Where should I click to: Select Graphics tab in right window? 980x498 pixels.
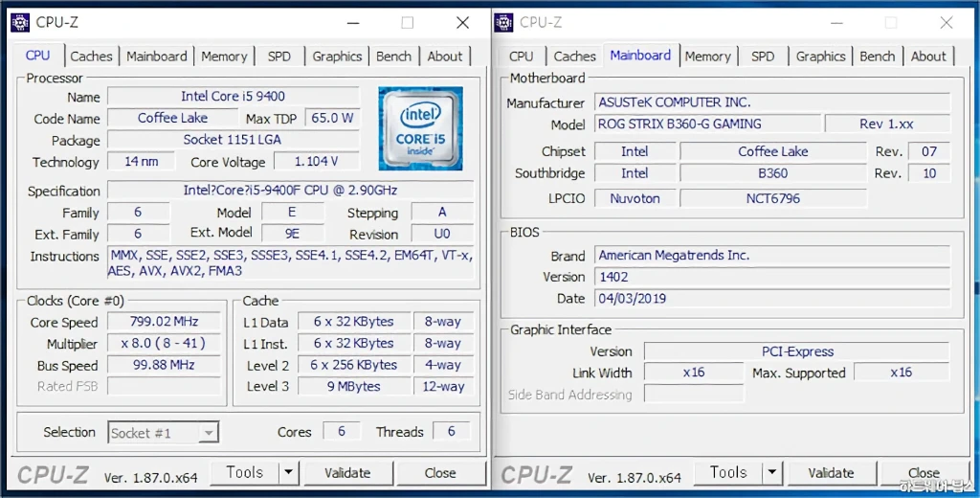tap(821, 57)
